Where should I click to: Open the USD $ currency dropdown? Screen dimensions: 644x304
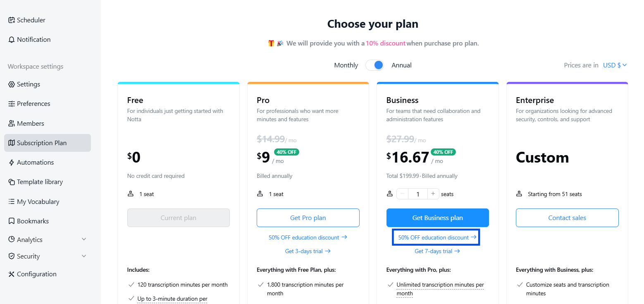615,65
